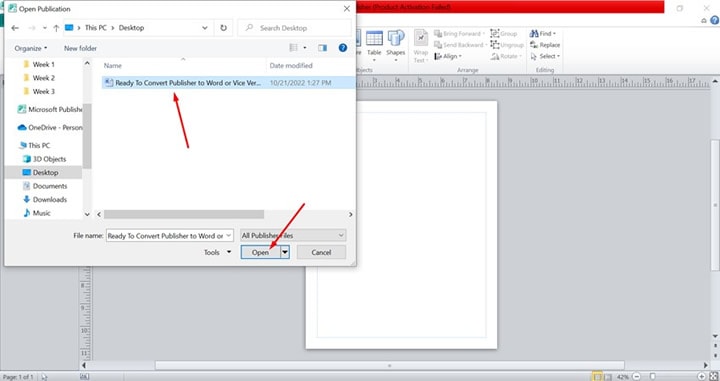Screen dimensions: 720x381
Task: Click Wrap Text in Publisher ribbon
Action: point(421,46)
